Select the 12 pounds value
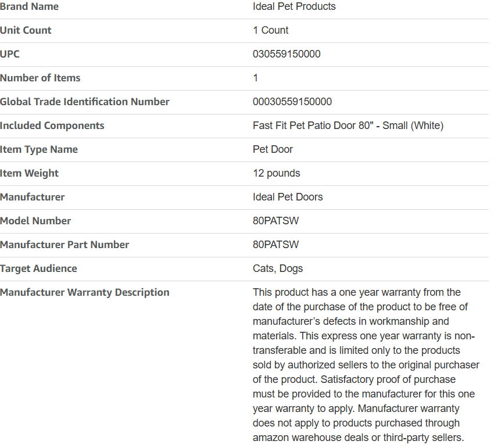 pos(276,173)
